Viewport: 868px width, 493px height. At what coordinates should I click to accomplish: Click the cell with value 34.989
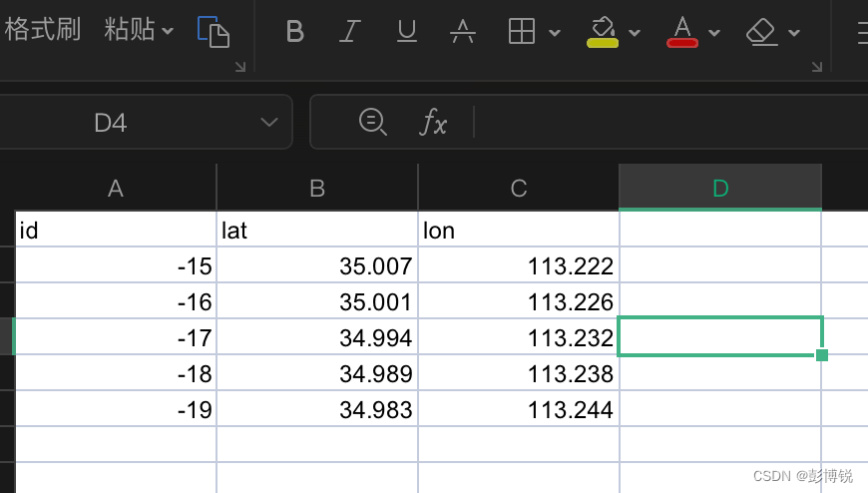[x=317, y=373]
